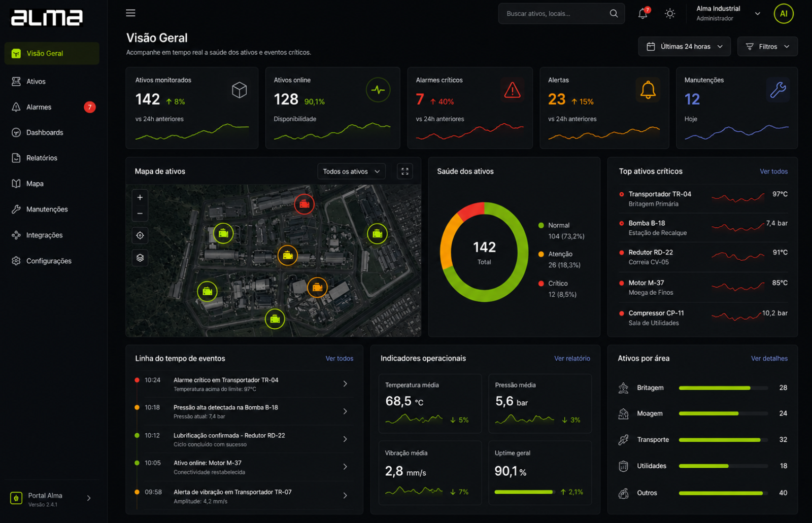
Task: Click the notifications bell in header
Action: [x=642, y=14]
